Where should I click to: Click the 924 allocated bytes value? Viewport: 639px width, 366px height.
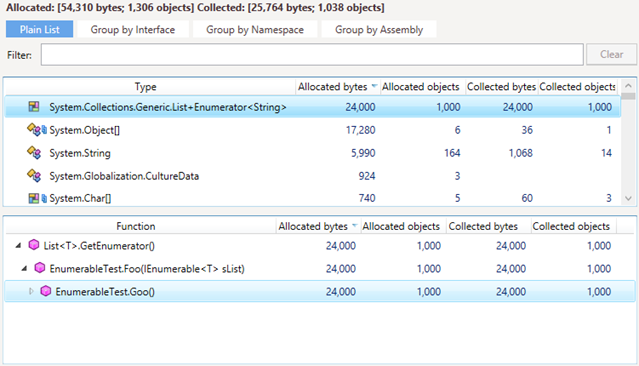(x=367, y=176)
